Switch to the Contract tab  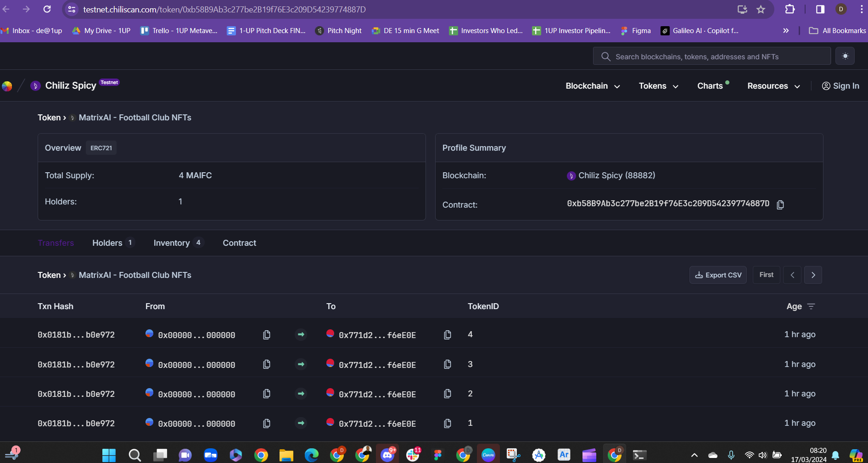(239, 243)
